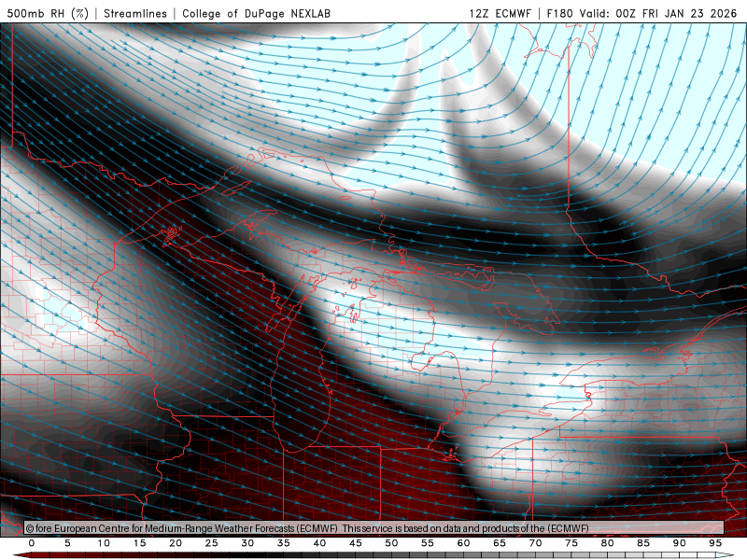Click the '90' label on the RH scale
747x560 pixels.
[679, 543]
